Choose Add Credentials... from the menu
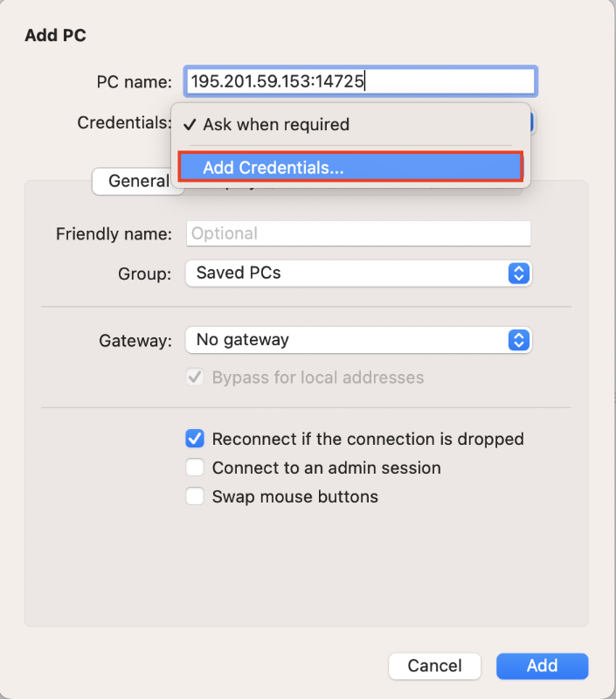Screen dimensions: 616x700 tap(350, 168)
